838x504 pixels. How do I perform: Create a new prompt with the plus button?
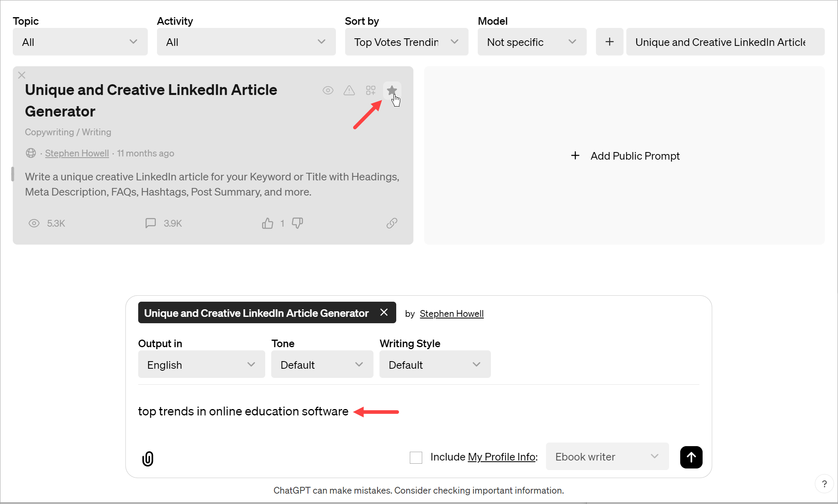click(609, 42)
